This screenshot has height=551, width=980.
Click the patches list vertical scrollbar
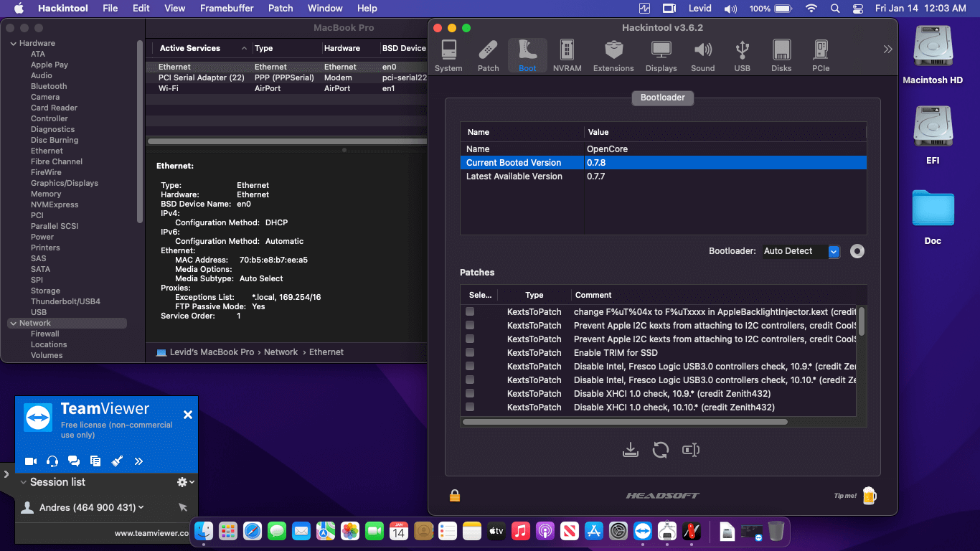click(x=862, y=321)
